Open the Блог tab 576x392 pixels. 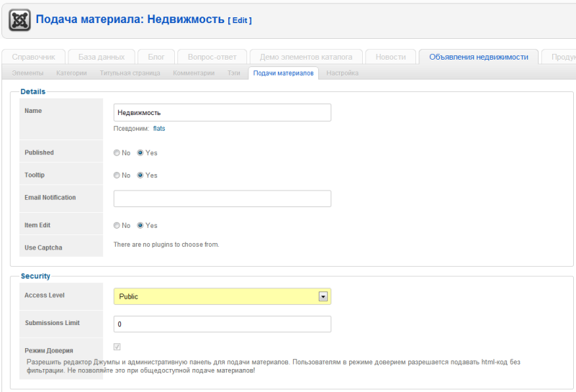pyautogui.click(x=156, y=57)
